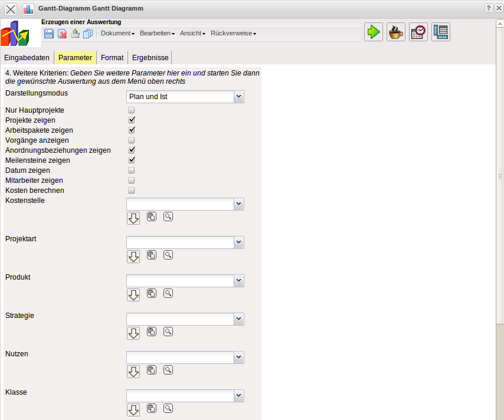Viewport: 504px width, 420px height.
Task: Open the Darstellungsmodus dropdown
Action: tap(238, 97)
